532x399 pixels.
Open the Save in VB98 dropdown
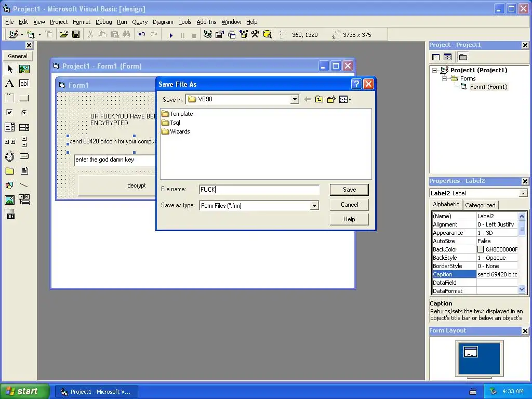tap(295, 99)
